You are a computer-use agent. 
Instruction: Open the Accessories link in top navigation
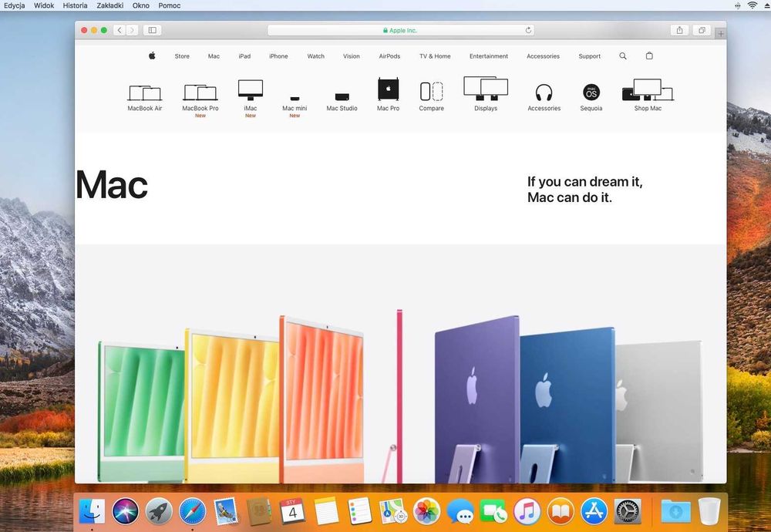[x=543, y=56]
